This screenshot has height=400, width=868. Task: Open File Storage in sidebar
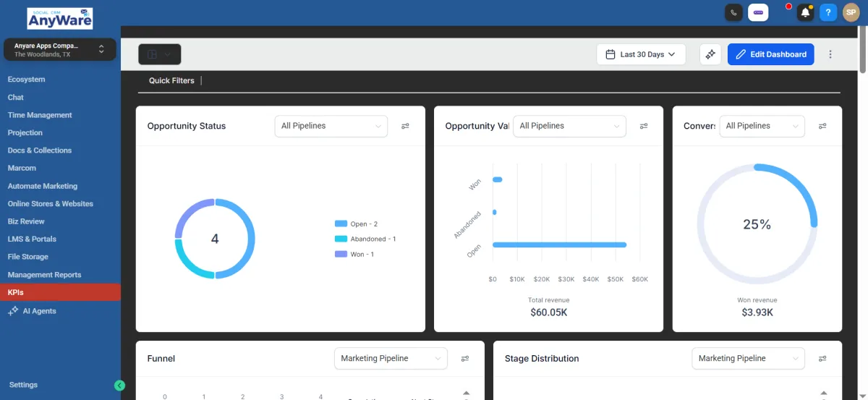(x=28, y=257)
